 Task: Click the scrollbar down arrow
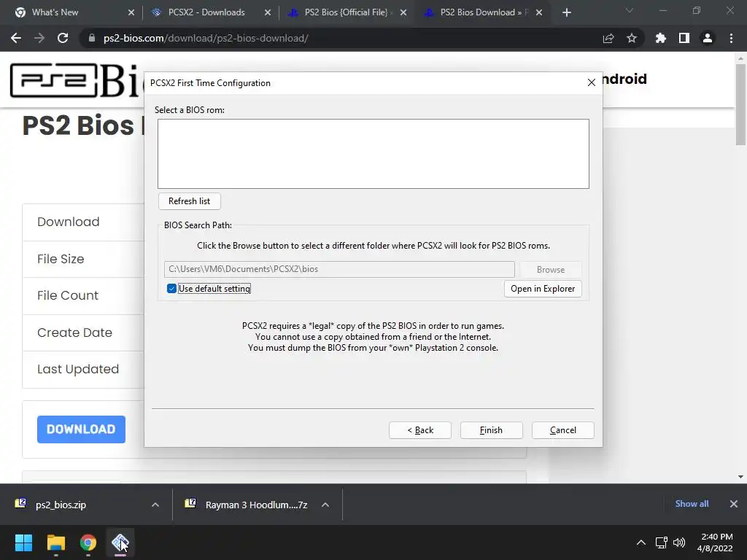coord(740,477)
